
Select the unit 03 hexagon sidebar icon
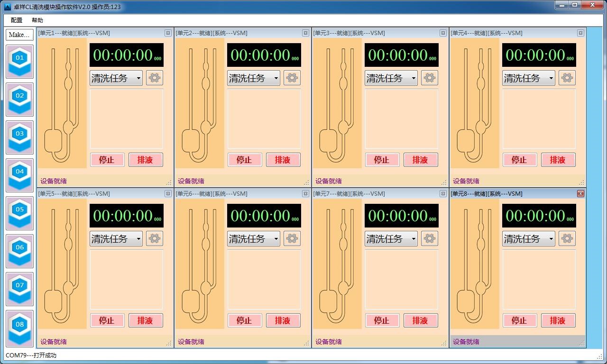pos(19,137)
